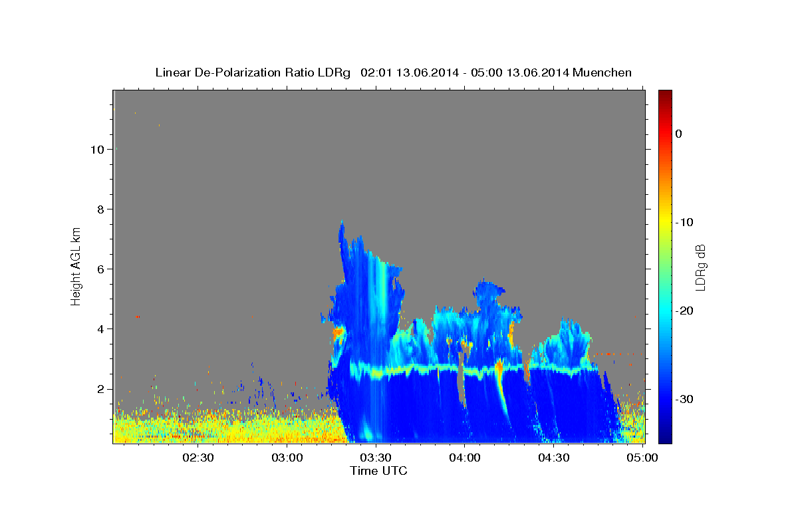Click the height tick label 2
Viewport: 798px width, 532px height.
point(100,389)
